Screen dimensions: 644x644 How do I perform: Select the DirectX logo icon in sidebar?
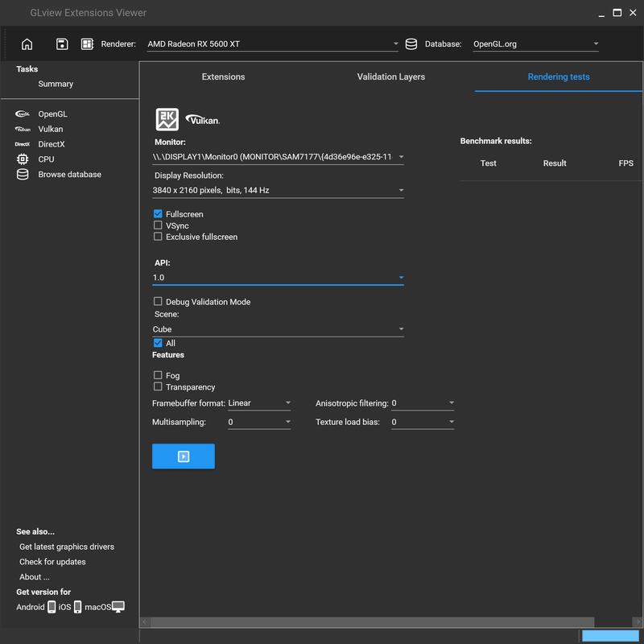point(23,144)
